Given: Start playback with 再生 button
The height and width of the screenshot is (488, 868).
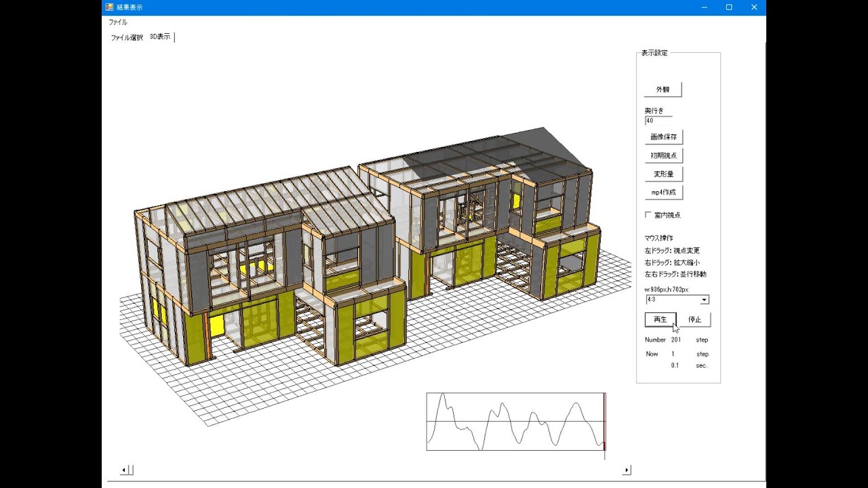Looking at the screenshot, I should (660, 319).
